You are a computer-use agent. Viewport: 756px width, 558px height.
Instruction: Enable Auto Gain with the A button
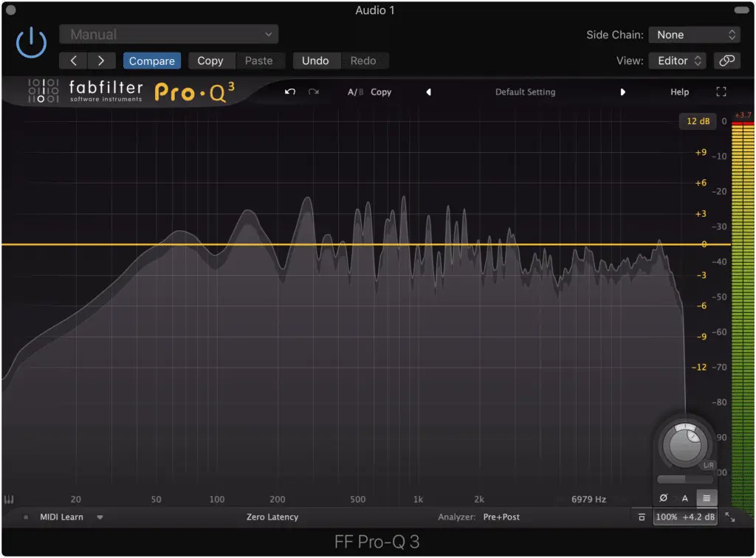pyautogui.click(x=684, y=498)
